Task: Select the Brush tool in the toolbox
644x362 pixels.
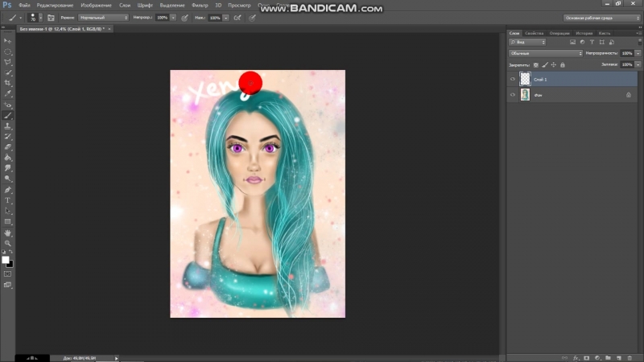Action: (x=7, y=116)
